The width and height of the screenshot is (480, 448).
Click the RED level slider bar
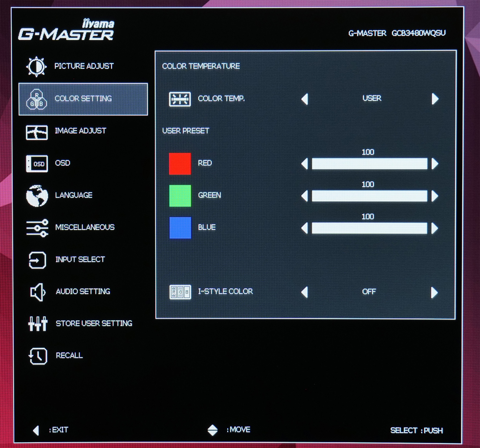pyautogui.click(x=369, y=164)
